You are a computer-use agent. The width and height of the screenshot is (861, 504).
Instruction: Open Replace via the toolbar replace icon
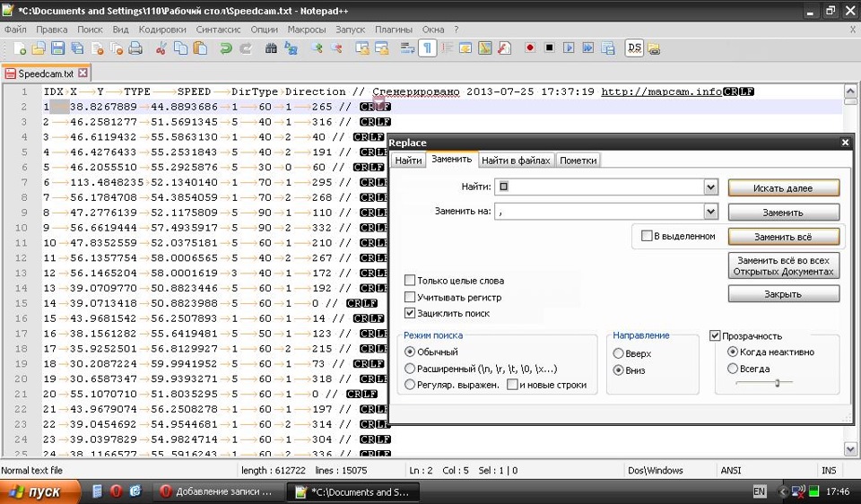coord(291,48)
